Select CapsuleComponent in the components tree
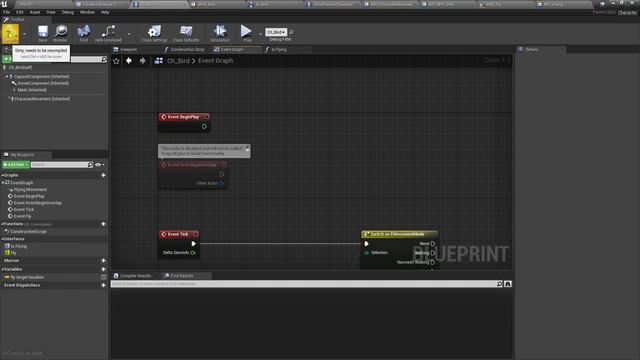Viewport: 640px width, 360px height. coord(41,77)
